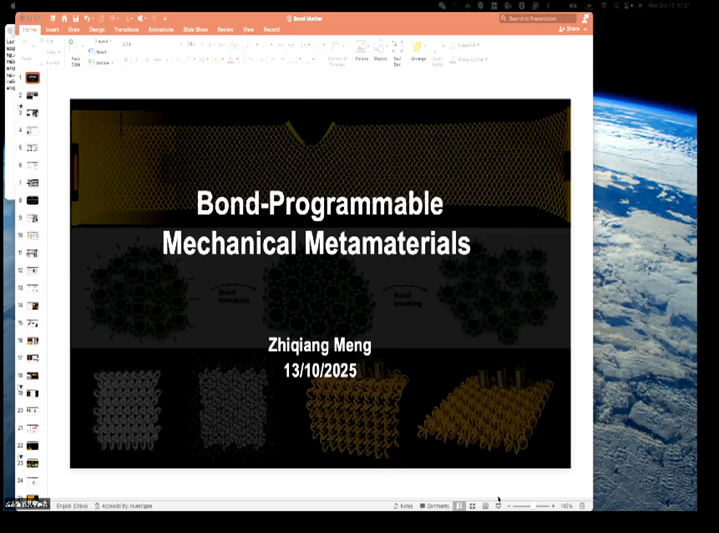Open the Shape Outline dropdown

tap(471, 59)
